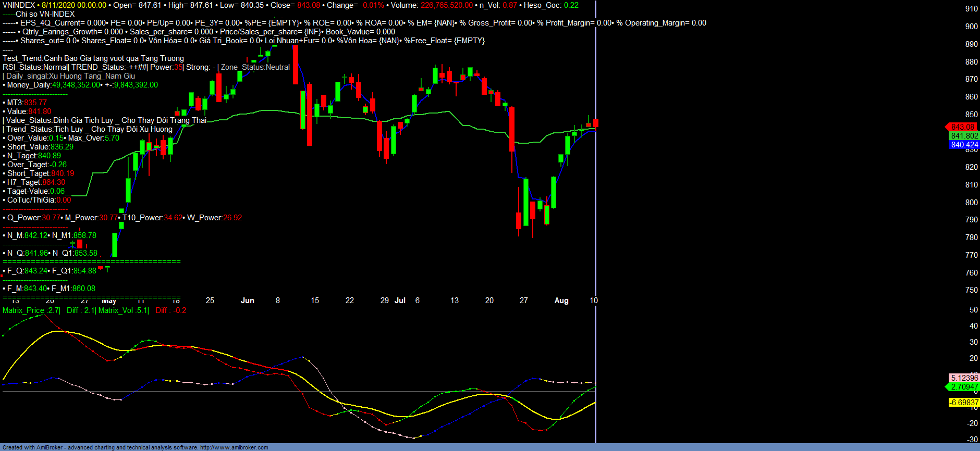Select the Jun month label on date axis

(248, 300)
